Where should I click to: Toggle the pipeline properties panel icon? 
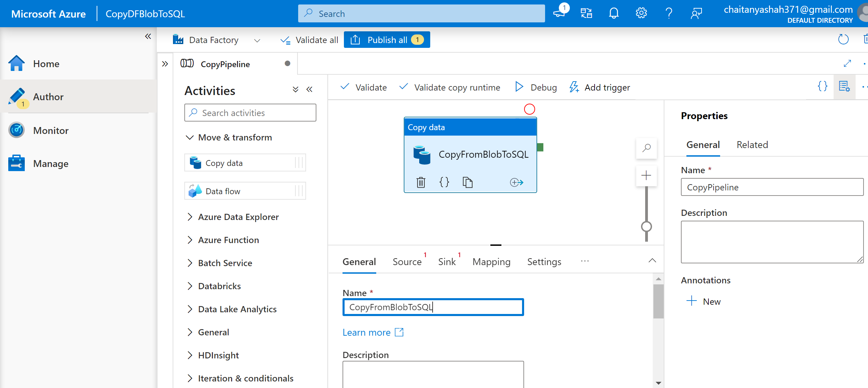tap(845, 86)
